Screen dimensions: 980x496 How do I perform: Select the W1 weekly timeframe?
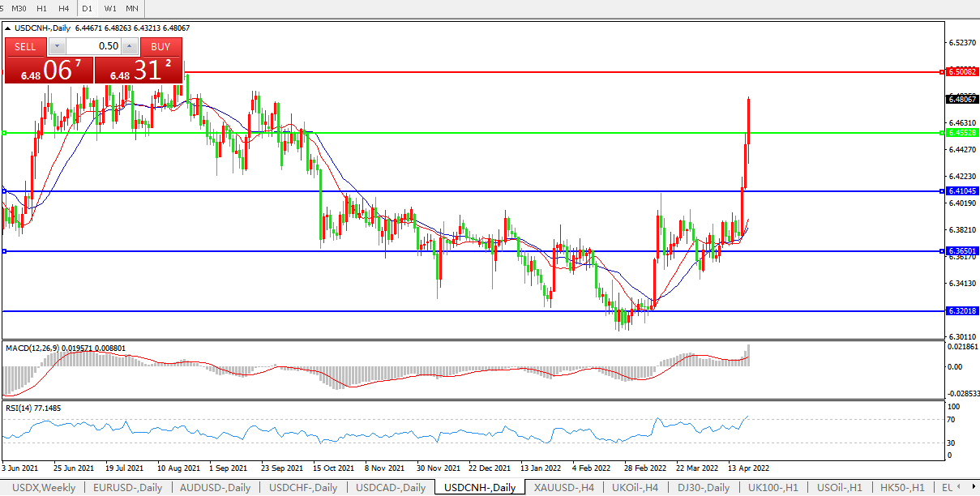pos(110,8)
